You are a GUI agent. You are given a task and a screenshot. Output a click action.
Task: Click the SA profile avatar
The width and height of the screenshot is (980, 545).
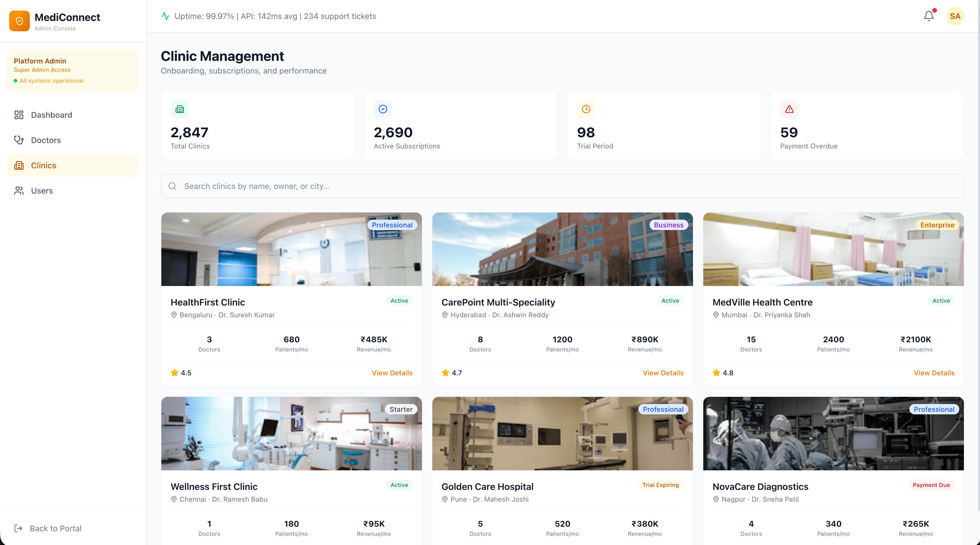point(955,16)
